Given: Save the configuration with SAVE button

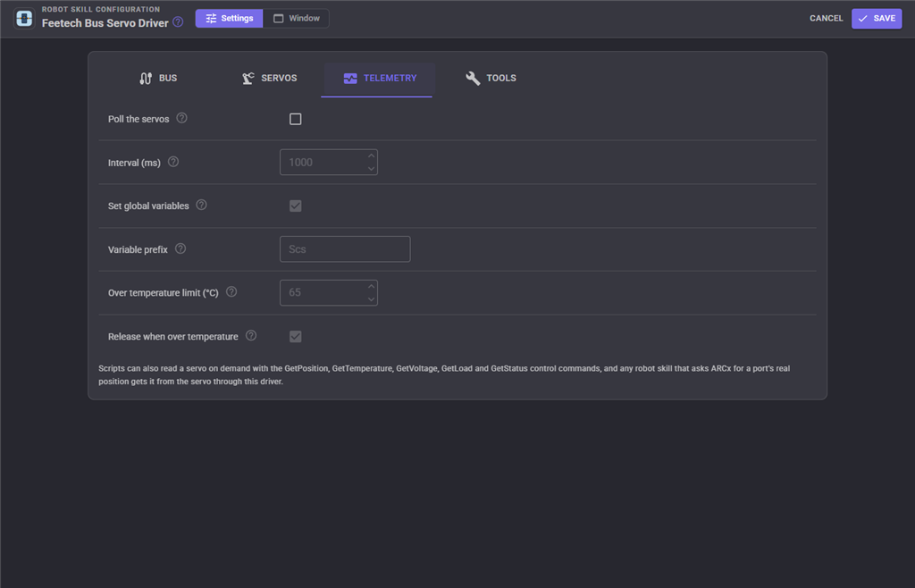Looking at the screenshot, I should click(877, 18).
